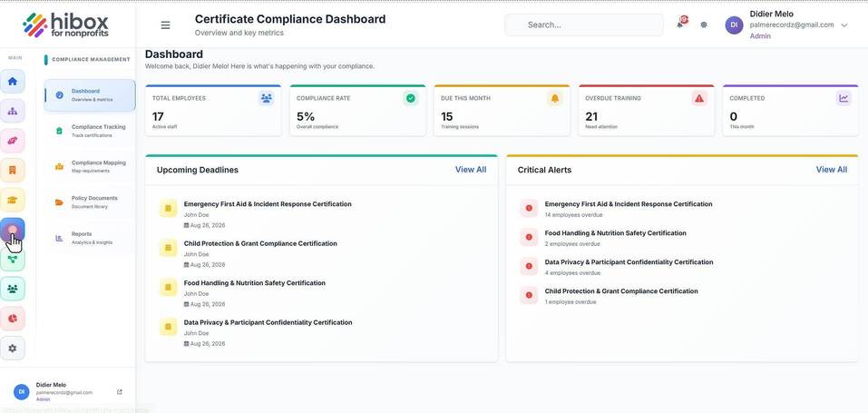This screenshot has width=868, height=413.
Task: Open the pink handshake sidebar icon
Action: point(13,141)
